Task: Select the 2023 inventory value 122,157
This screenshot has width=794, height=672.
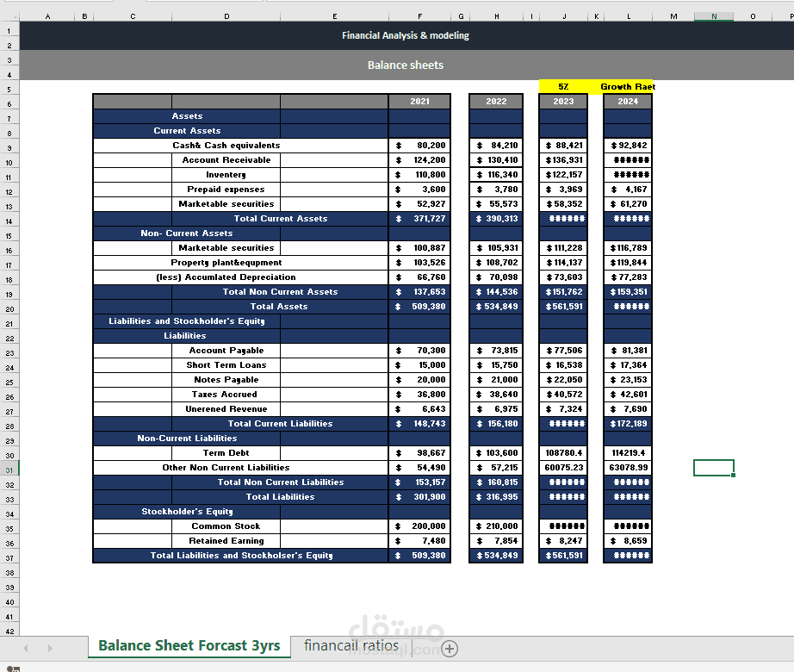Action: (x=563, y=175)
